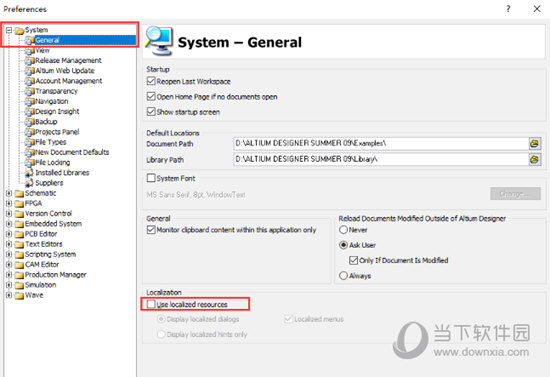Click the General page icon in tree
Image resolution: width=550 pixels, height=377 pixels.
(x=30, y=40)
